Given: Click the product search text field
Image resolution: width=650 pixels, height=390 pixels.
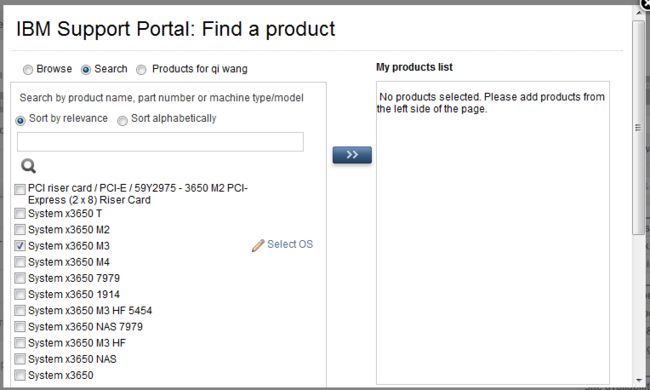Looking at the screenshot, I should 160,142.
